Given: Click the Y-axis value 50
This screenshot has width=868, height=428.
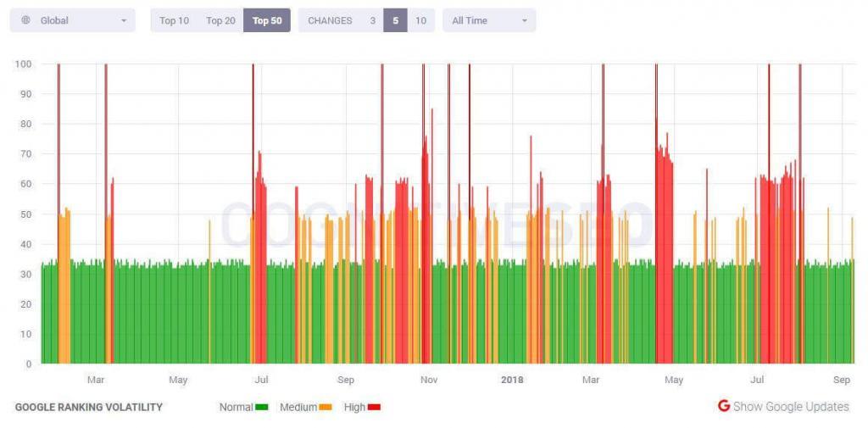Looking at the screenshot, I should [26, 214].
